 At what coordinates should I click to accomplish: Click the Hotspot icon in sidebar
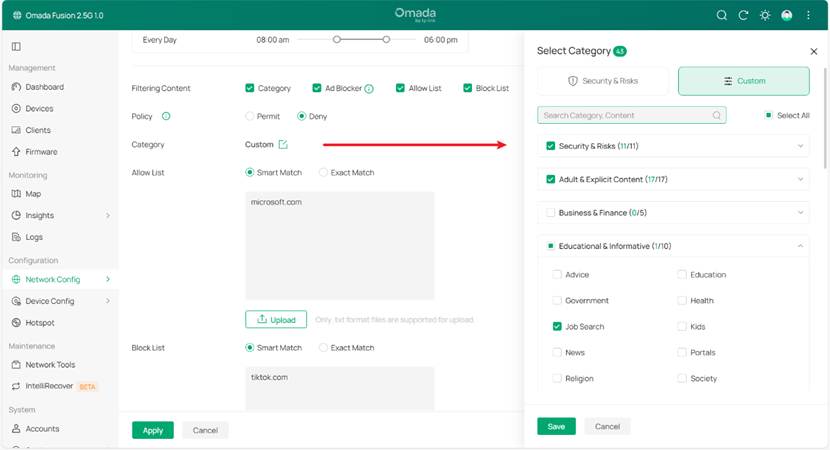coord(16,323)
